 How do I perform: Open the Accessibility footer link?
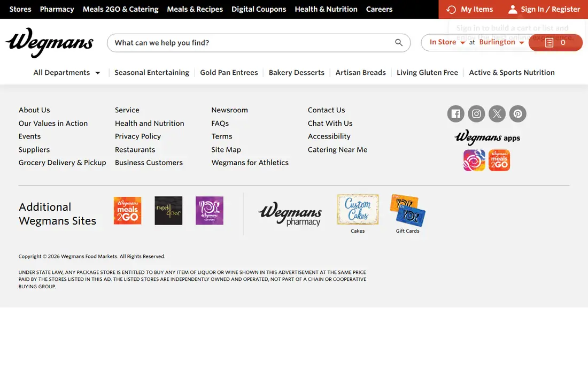[x=329, y=136]
